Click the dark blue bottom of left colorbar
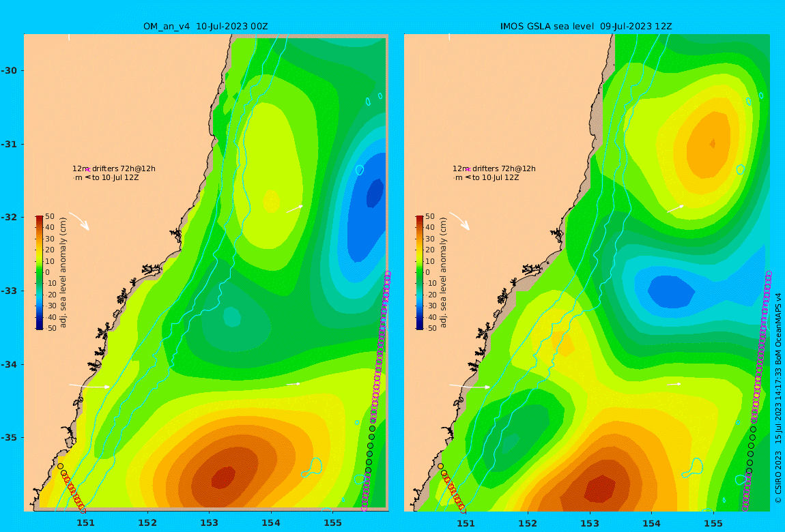The width and height of the screenshot is (785, 532). pyautogui.click(x=39, y=327)
